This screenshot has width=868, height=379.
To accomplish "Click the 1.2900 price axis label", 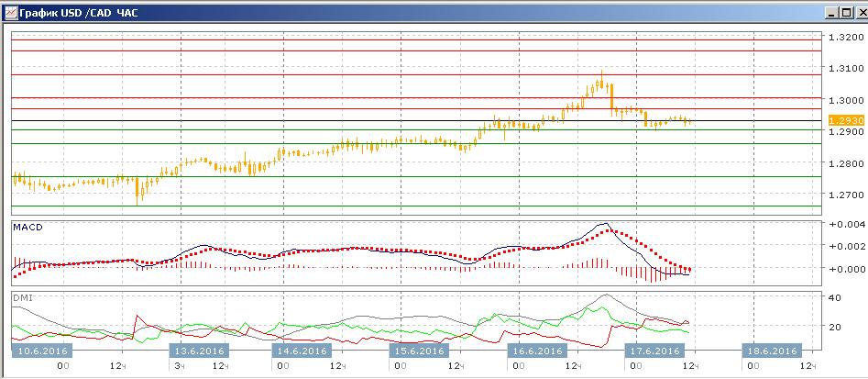I will [x=845, y=132].
